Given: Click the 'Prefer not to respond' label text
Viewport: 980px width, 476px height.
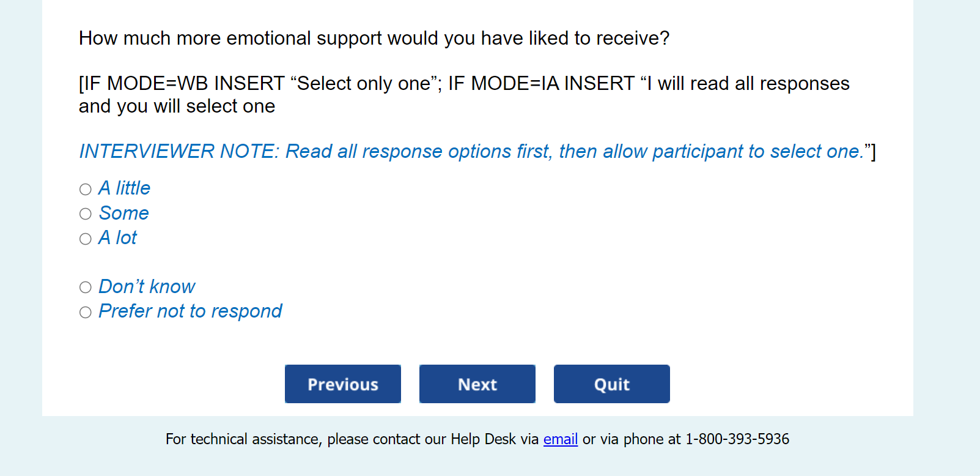Looking at the screenshot, I should click(x=190, y=311).
